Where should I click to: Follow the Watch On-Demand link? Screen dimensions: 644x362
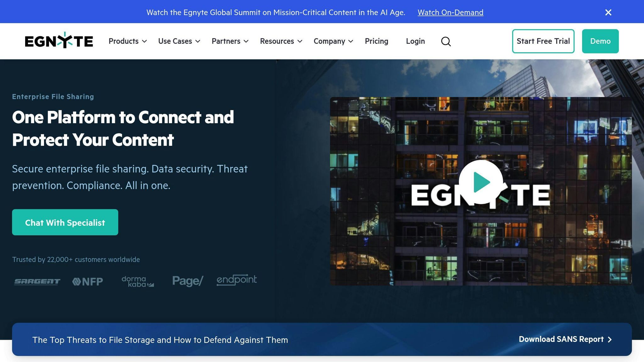click(450, 12)
